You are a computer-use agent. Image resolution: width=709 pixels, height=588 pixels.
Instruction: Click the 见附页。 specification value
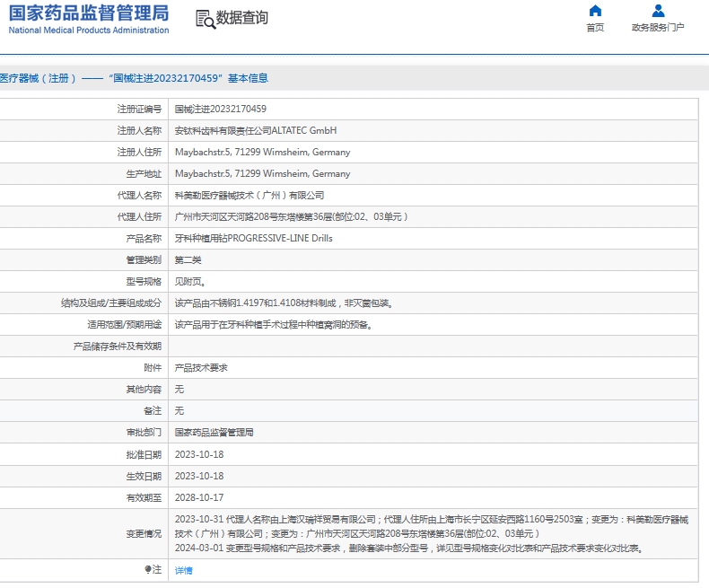click(190, 282)
